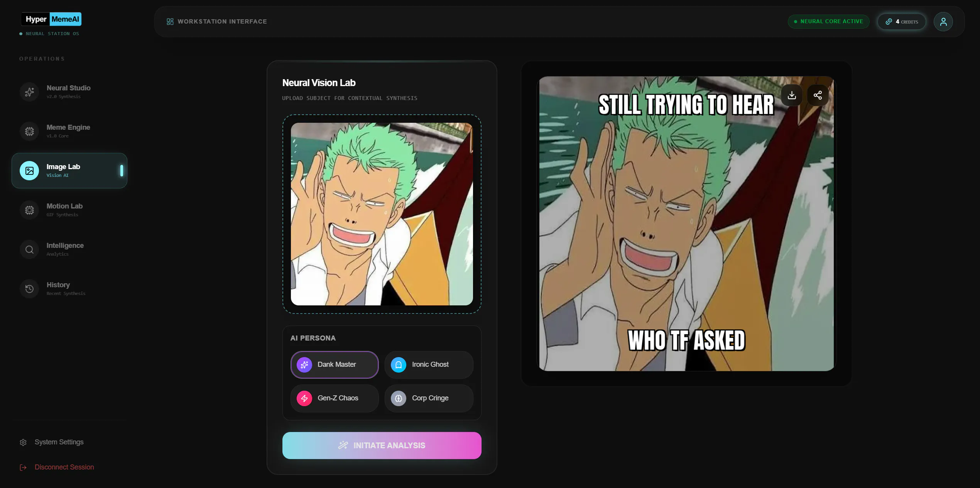Click the System Settings gear icon
The height and width of the screenshot is (488, 980).
point(23,442)
